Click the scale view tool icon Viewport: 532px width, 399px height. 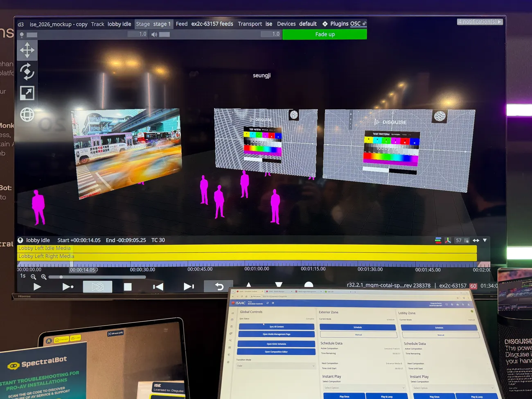[27, 93]
